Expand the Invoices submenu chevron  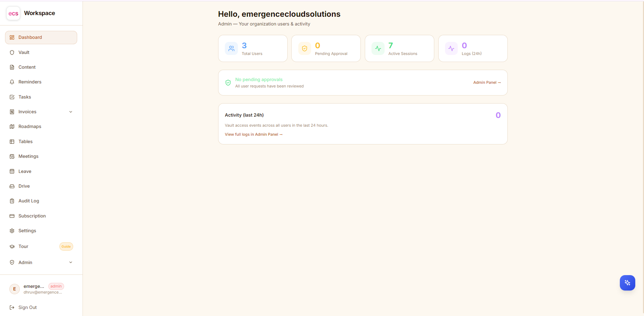pyautogui.click(x=71, y=112)
